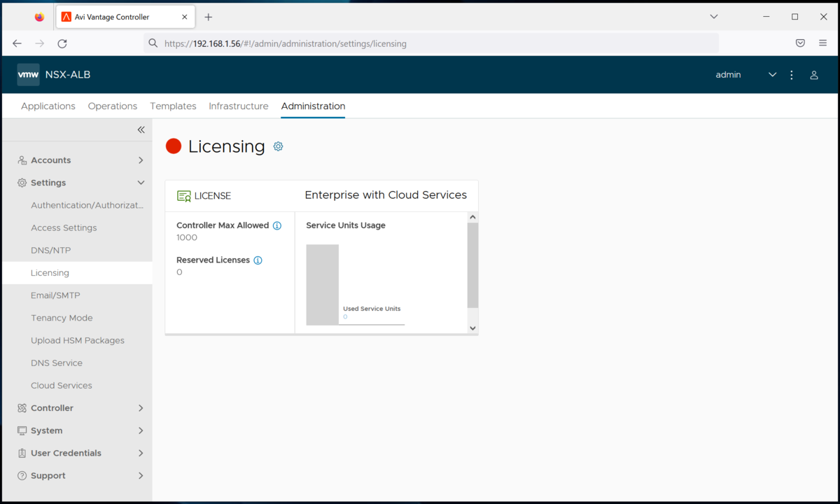
Task: Select the Administration tab
Action: click(313, 106)
